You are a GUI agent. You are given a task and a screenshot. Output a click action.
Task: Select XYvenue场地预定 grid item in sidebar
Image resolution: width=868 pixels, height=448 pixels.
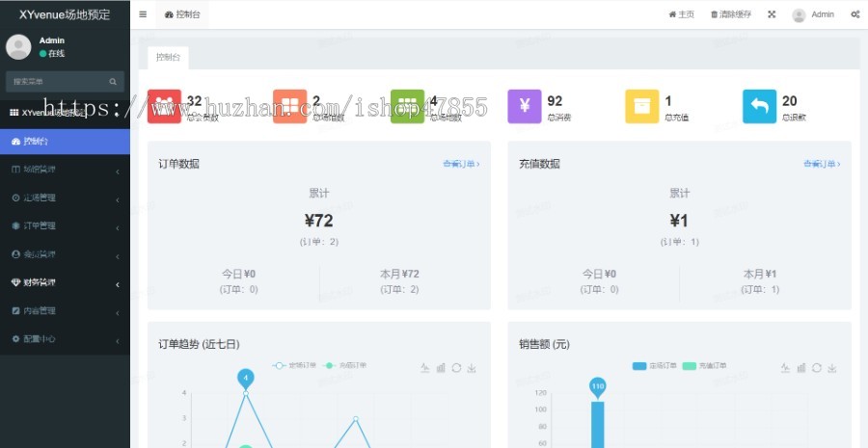point(65,113)
